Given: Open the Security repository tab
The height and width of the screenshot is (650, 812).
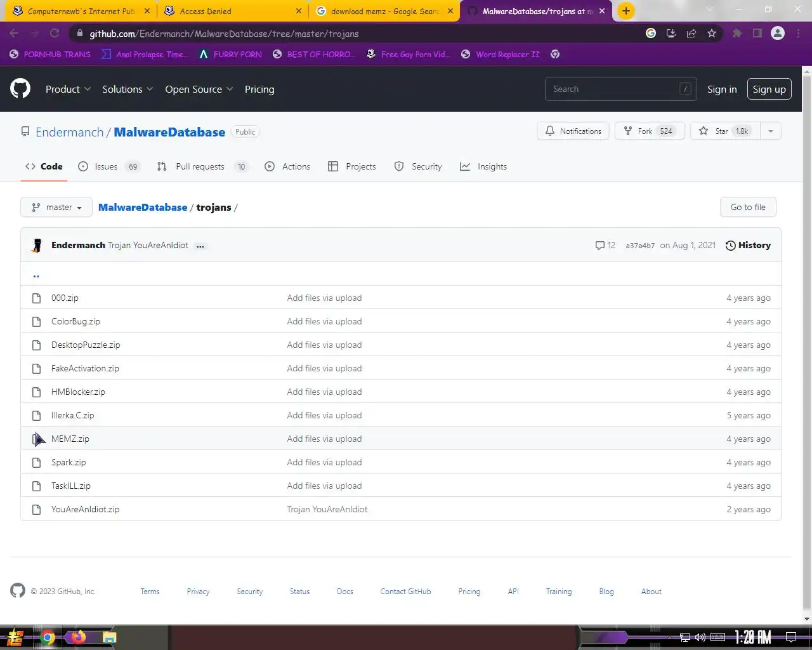Looking at the screenshot, I should [418, 166].
